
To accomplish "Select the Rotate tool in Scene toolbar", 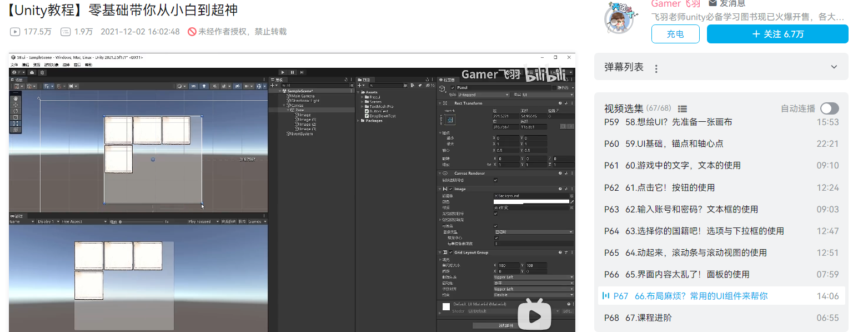I will click(16, 111).
